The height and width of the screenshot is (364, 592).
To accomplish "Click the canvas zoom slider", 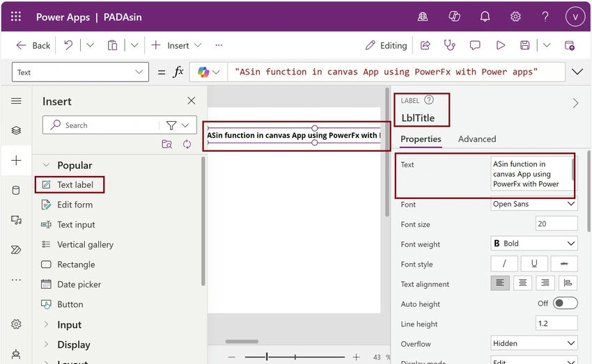I will (295, 356).
